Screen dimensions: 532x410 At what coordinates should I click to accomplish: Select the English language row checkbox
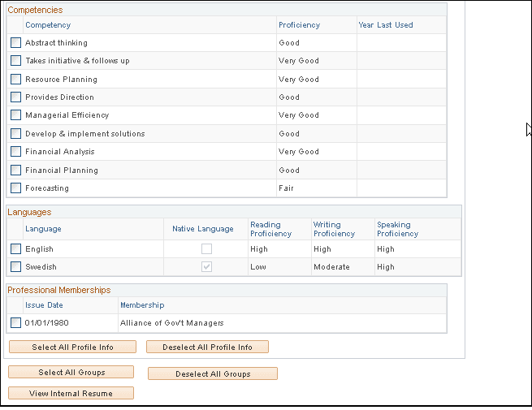click(16, 249)
